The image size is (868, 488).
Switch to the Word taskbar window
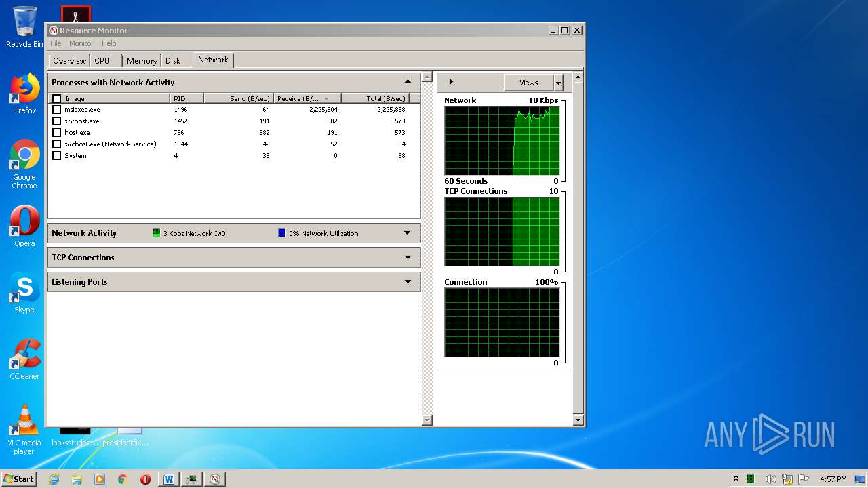click(168, 479)
